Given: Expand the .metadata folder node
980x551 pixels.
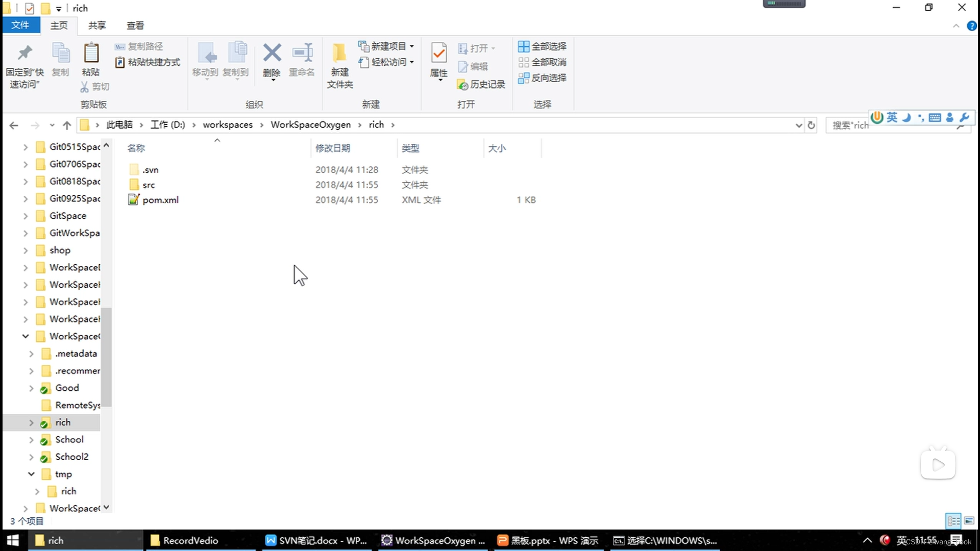Looking at the screenshot, I should (31, 354).
